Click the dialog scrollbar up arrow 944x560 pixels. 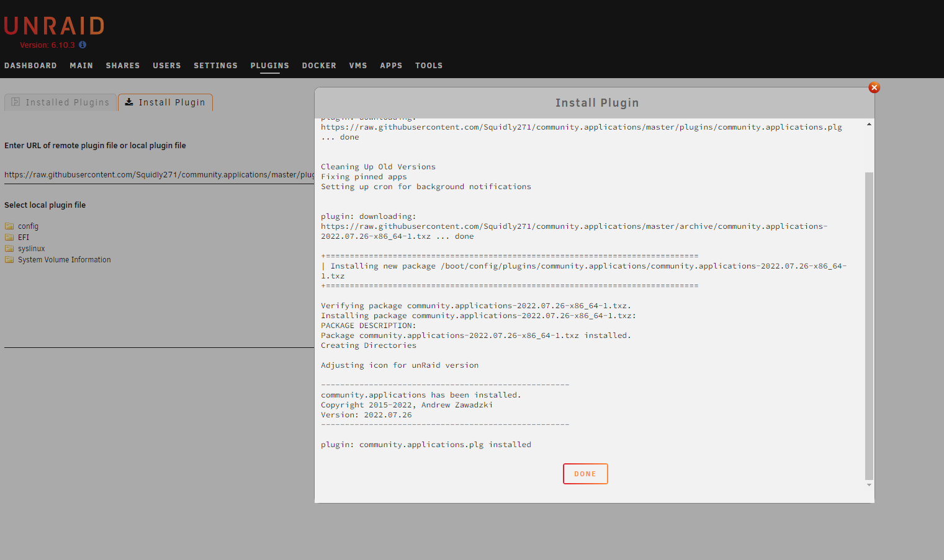[x=869, y=125]
